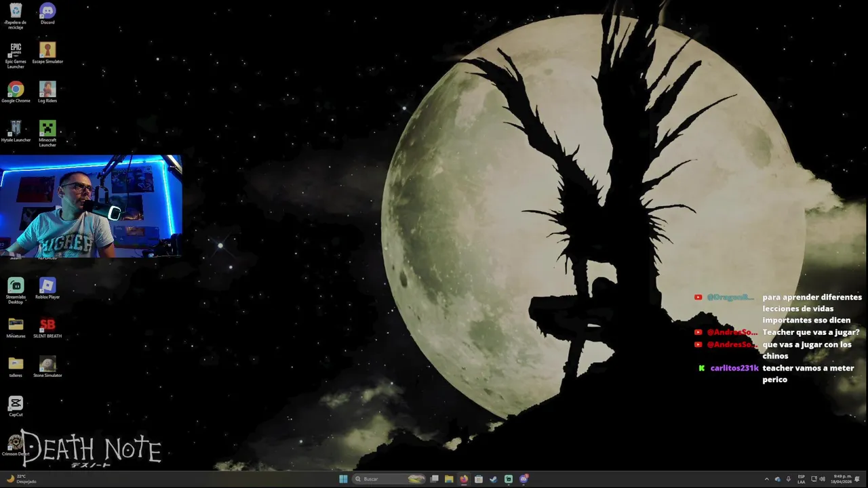Screen dimensions: 868x488
Task: Click the webcam overlay thumbnail
Action: point(91,207)
